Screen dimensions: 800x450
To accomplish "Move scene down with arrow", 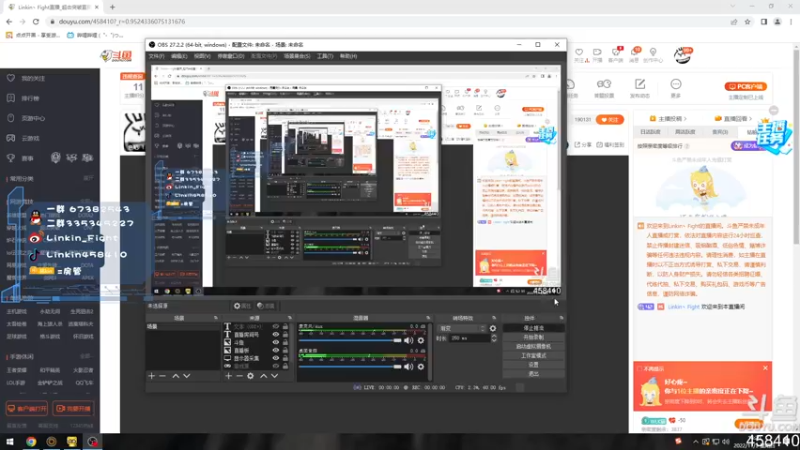I will (187, 376).
